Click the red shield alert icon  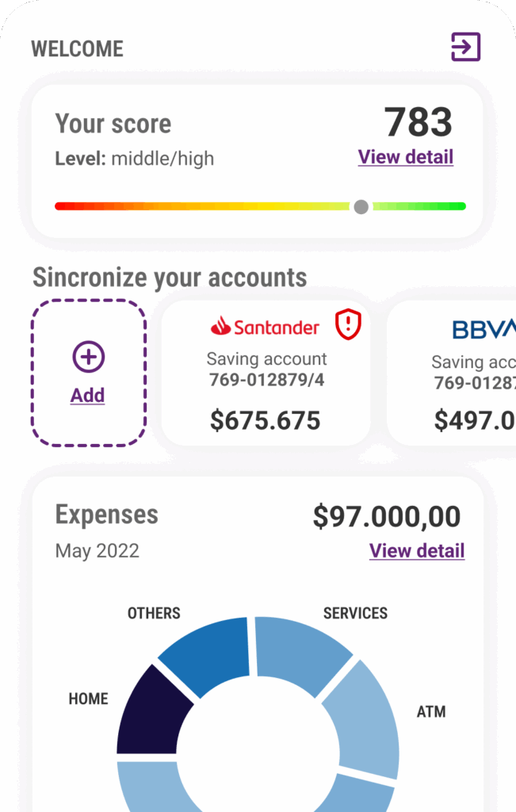click(x=348, y=324)
